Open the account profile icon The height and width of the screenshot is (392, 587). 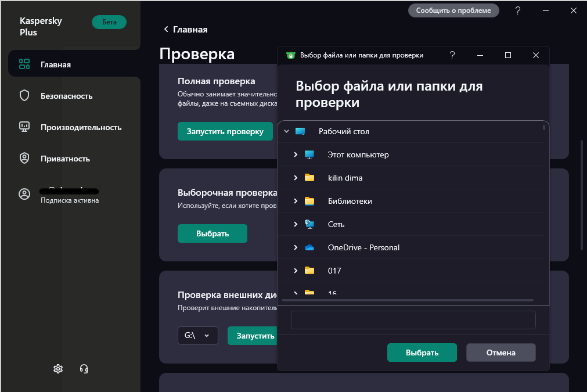tap(24, 194)
